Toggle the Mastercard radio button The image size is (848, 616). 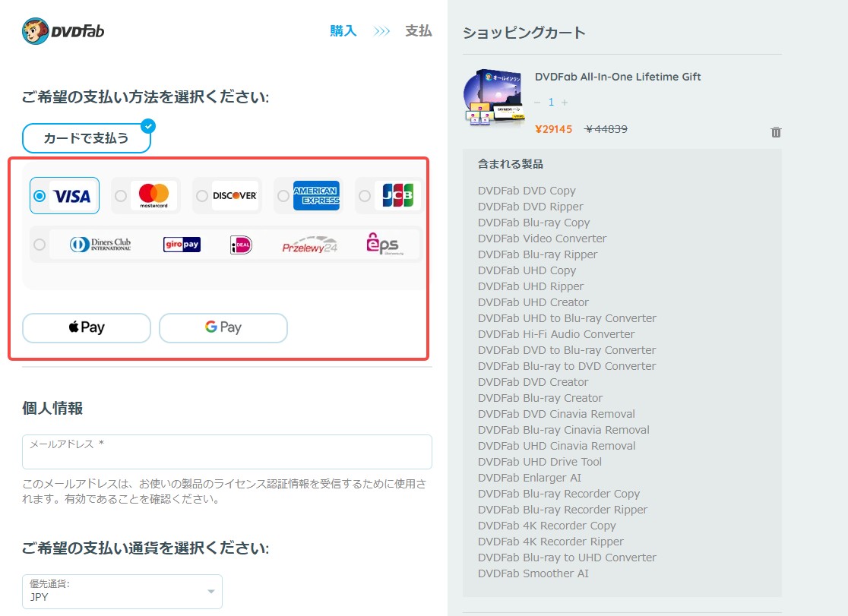(121, 196)
